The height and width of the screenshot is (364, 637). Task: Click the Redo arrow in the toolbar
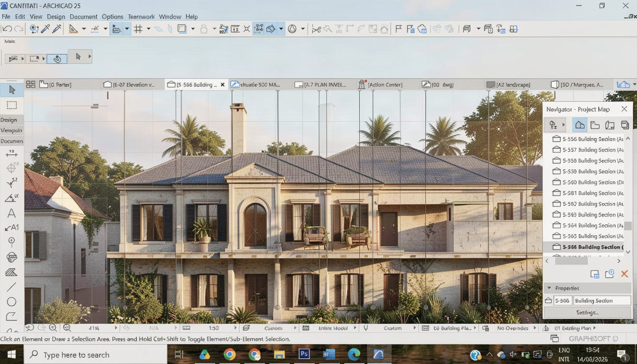click(x=18, y=29)
